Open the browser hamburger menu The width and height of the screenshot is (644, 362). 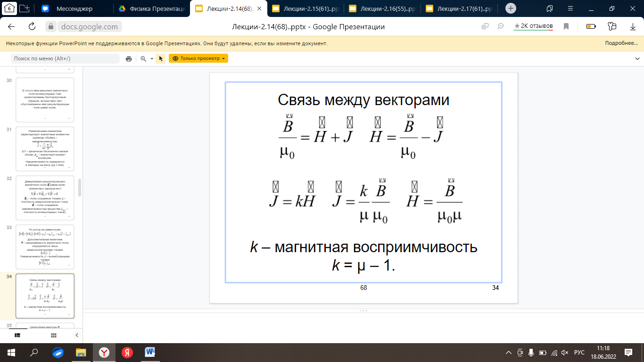coord(570,8)
